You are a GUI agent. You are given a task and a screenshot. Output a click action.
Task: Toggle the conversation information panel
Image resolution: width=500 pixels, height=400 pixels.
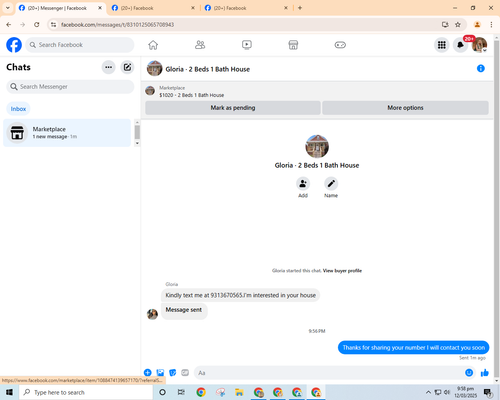coord(481,68)
